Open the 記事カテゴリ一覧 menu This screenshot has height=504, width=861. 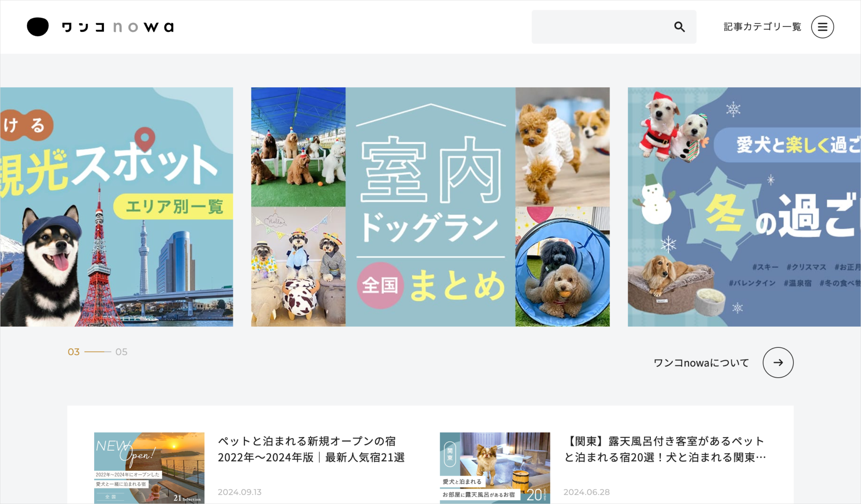762,26
